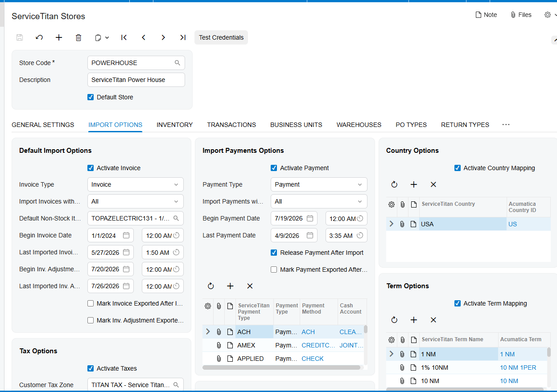557x392 pixels.
Task: Expand the USA country row arrow
Action: (x=392, y=224)
